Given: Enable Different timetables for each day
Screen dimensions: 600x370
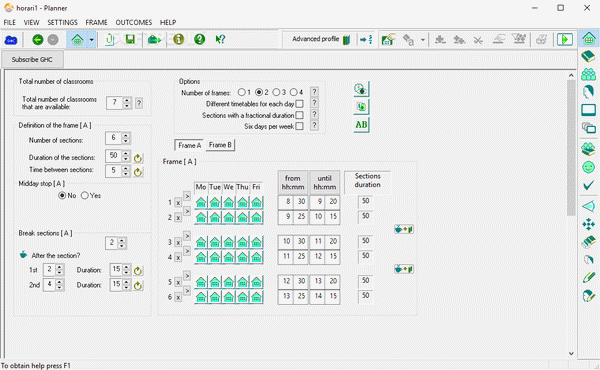Looking at the screenshot, I should [300, 104].
